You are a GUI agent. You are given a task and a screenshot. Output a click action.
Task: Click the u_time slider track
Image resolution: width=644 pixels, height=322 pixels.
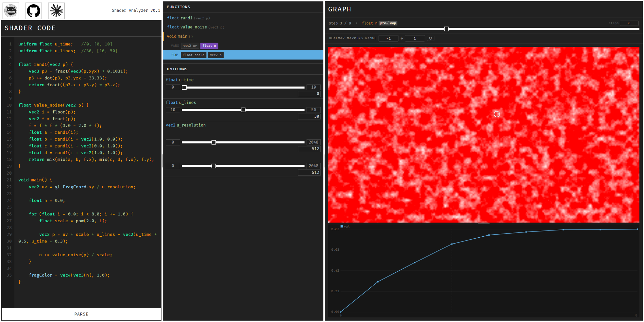click(243, 88)
